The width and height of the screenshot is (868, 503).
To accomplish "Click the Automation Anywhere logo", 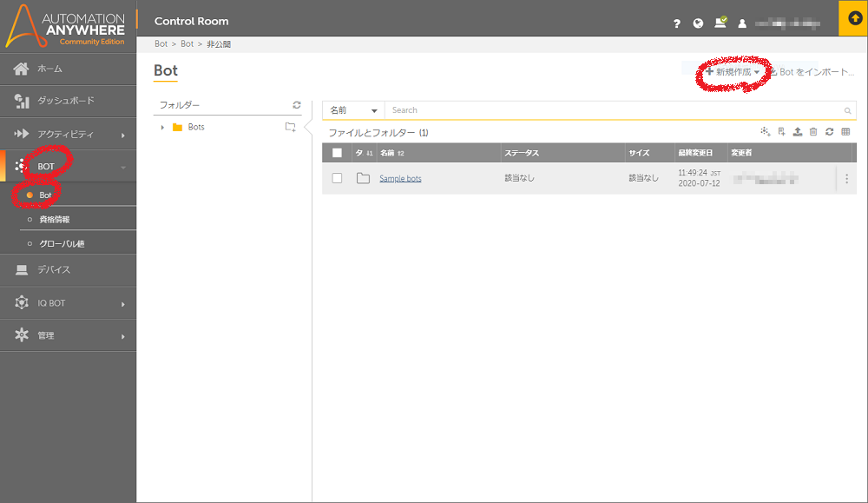I will point(65,26).
